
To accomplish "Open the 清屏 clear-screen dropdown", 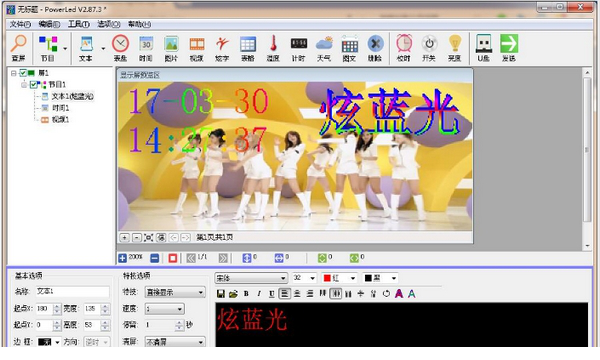I will 175,342.
